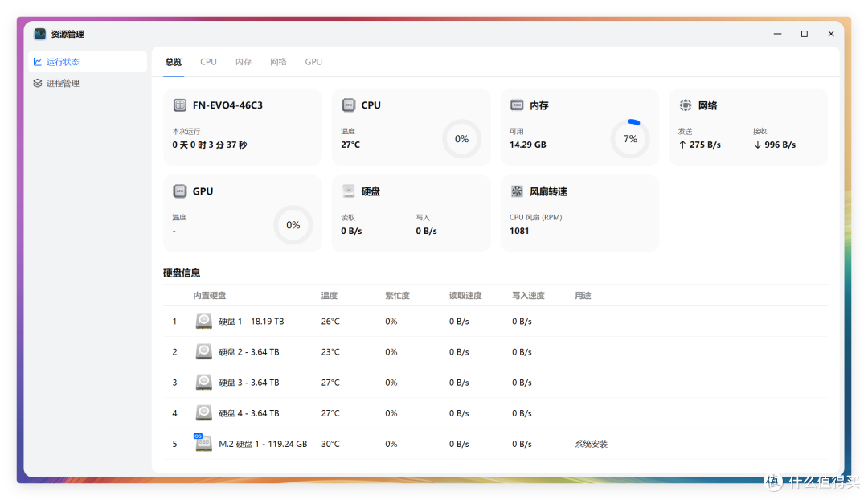Click the 系统安装 usage label
This screenshot has width=868, height=500.
592,444
